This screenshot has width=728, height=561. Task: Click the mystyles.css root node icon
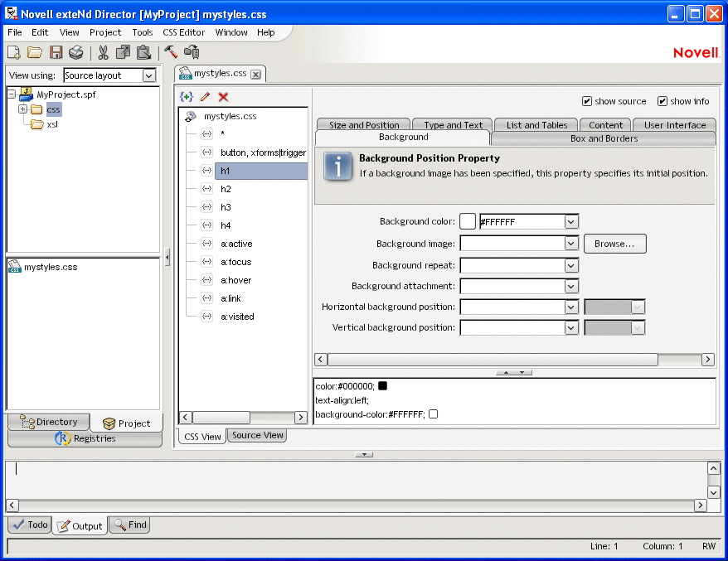[x=191, y=116]
